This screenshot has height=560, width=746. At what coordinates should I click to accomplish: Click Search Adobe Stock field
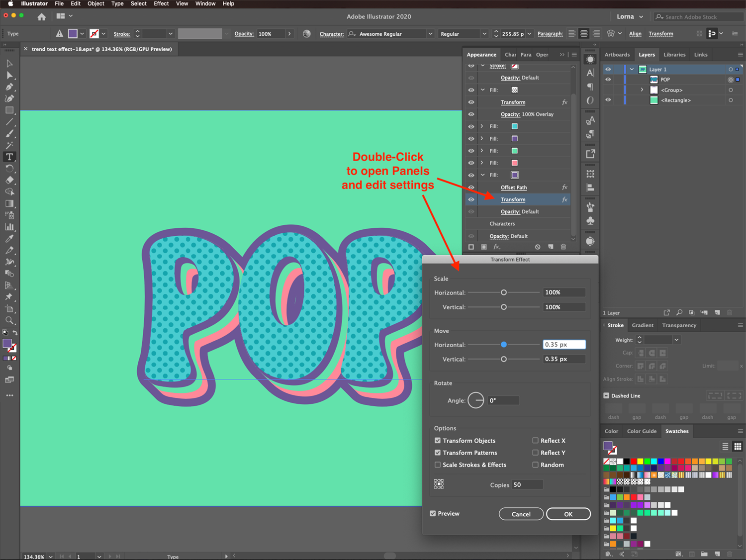pos(698,17)
